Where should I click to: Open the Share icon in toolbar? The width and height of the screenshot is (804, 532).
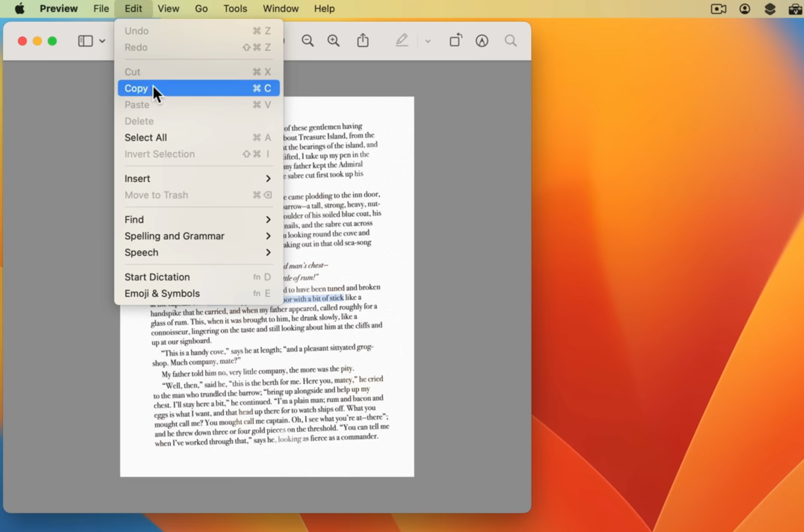click(363, 40)
